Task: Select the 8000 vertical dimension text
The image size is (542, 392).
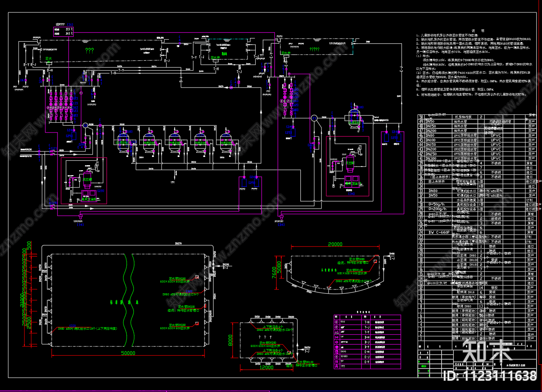Action: [231, 340]
